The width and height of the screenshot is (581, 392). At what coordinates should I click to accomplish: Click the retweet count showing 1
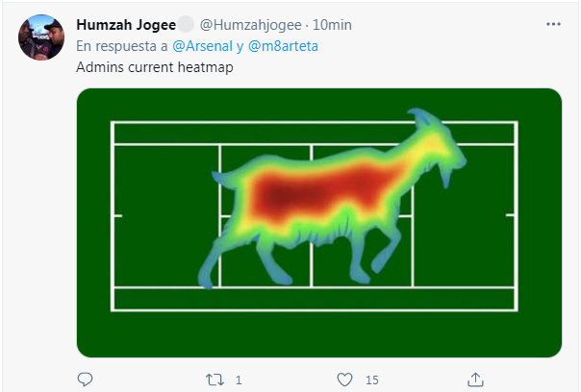(x=238, y=380)
